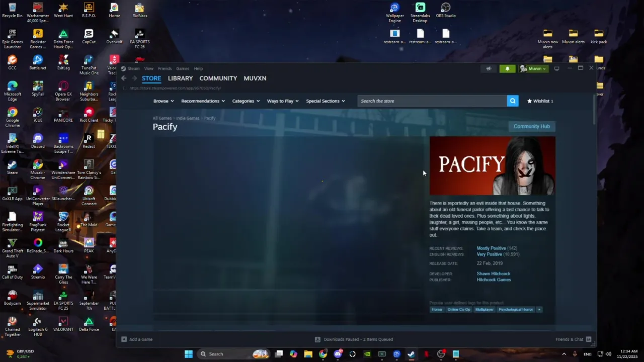Click the All Games breadcrumb link

162,118
